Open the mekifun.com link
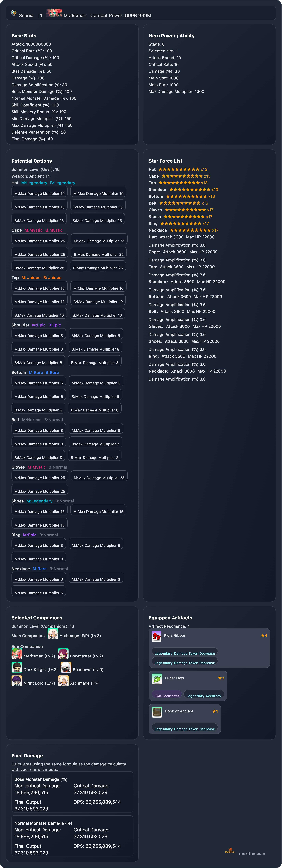The width and height of the screenshot is (282, 868). (252, 854)
